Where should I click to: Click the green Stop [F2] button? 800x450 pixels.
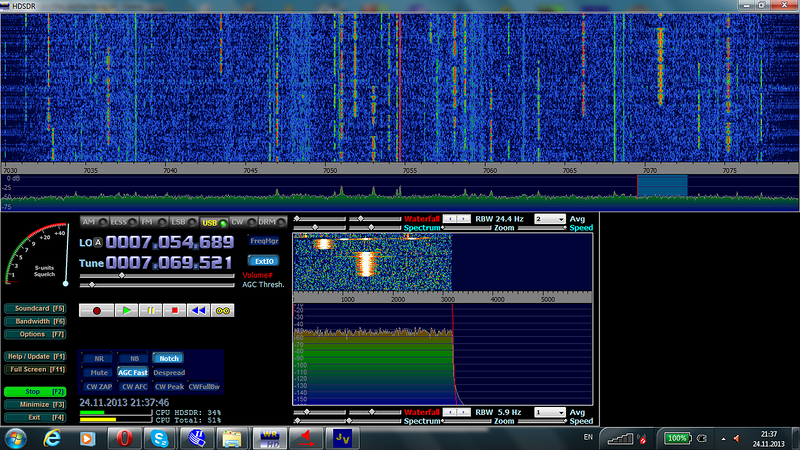(35, 392)
